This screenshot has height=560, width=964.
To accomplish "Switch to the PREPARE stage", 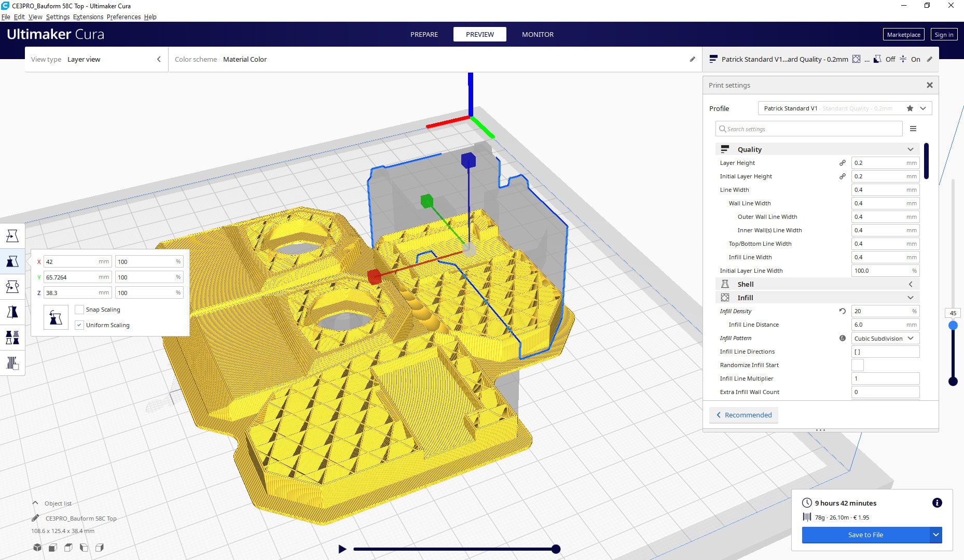I will (424, 34).
